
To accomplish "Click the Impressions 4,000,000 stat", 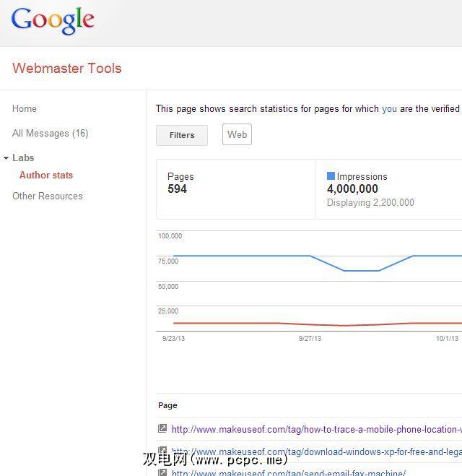I will point(352,189).
